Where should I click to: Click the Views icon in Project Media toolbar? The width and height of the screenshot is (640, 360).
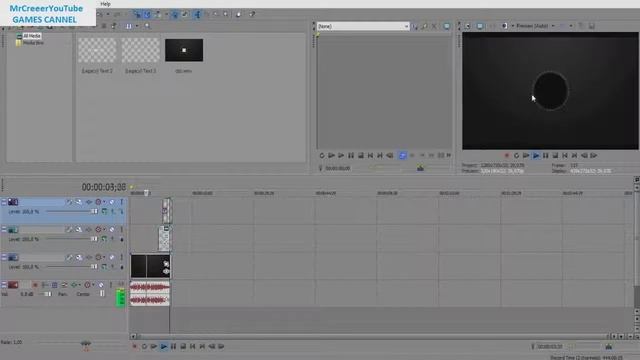[129, 26]
